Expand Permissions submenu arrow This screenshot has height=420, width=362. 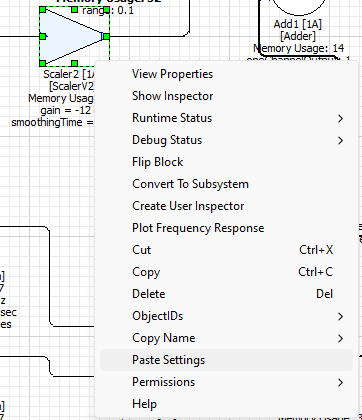(340, 382)
